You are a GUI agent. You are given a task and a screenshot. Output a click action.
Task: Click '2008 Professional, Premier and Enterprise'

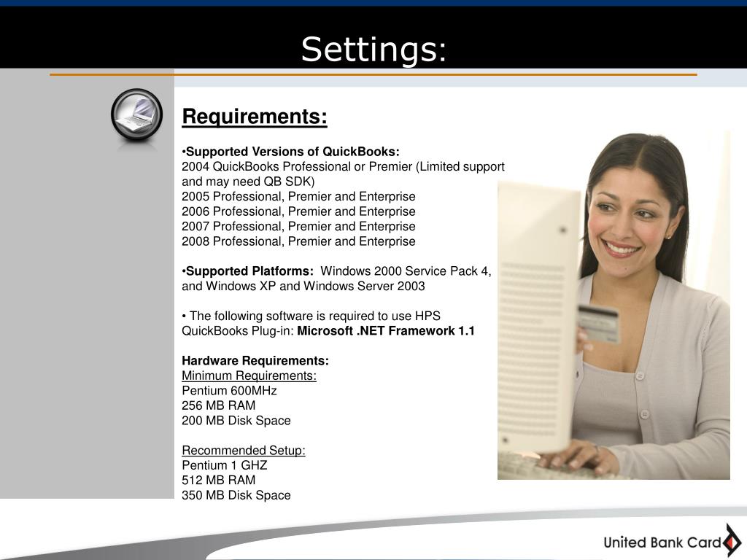(298, 241)
